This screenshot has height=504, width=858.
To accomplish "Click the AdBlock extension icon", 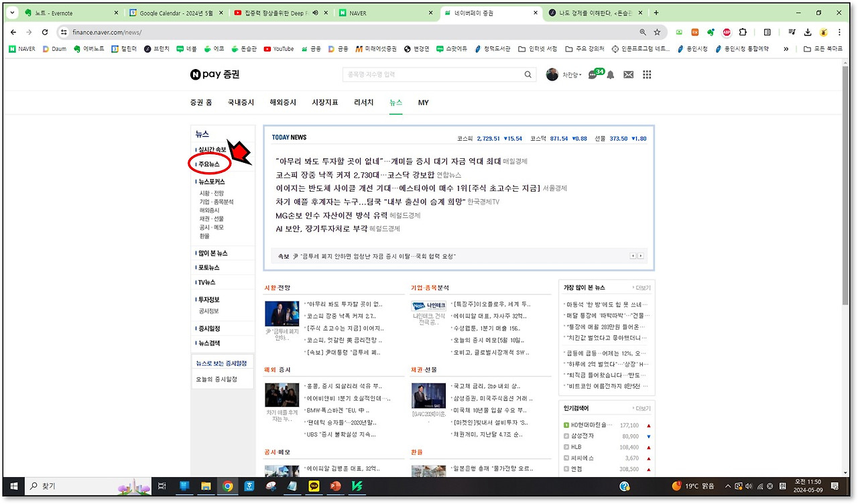I will click(x=727, y=32).
